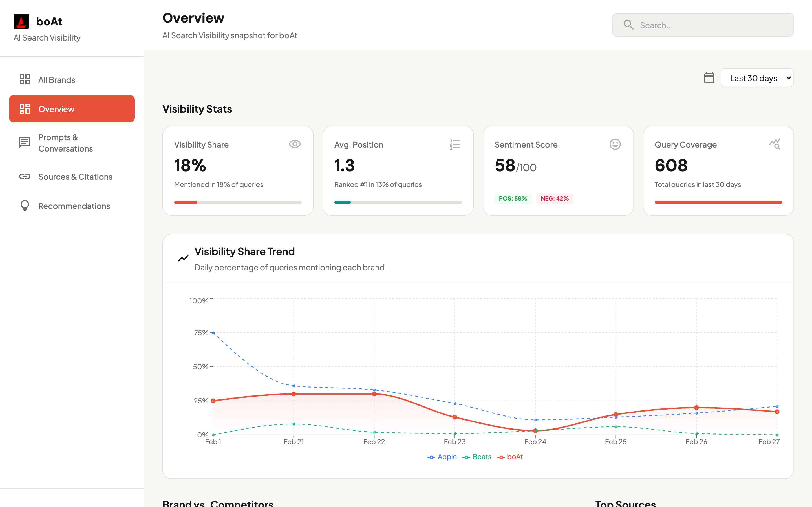Click the trend line icon beside chart title
Screen dimensions: 812x507
[183, 258]
